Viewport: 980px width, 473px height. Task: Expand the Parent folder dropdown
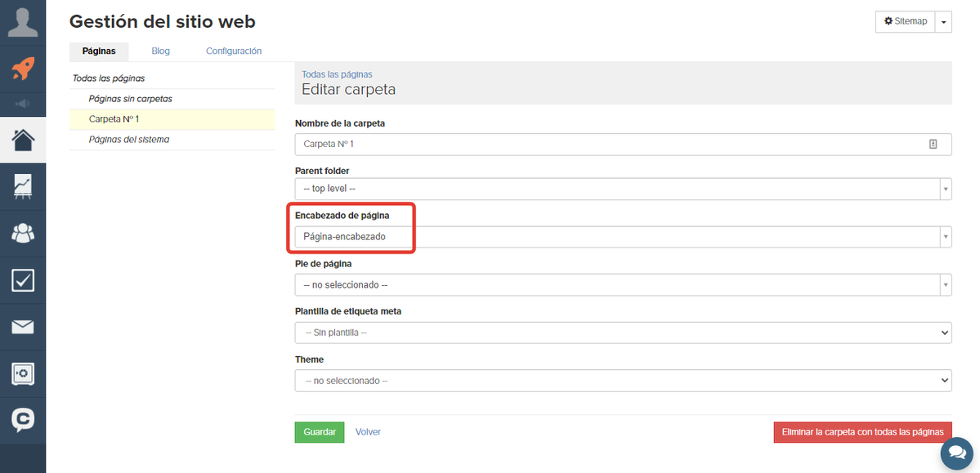click(623, 188)
